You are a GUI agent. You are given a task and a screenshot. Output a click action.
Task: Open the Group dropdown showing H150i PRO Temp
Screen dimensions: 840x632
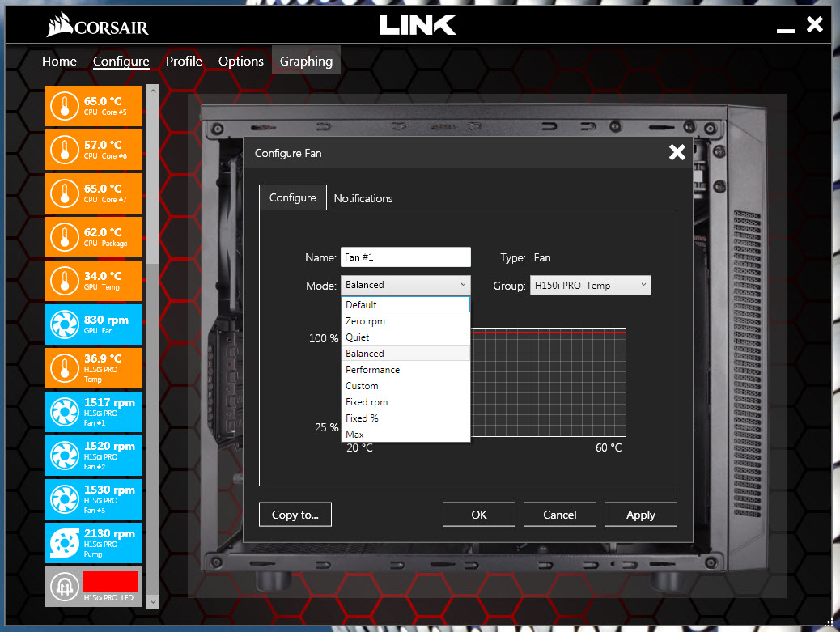click(x=591, y=286)
